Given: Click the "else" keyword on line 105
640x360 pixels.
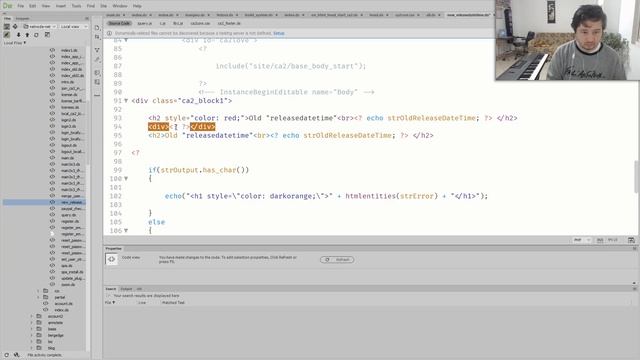Looking at the screenshot, I should click(x=157, y=222).
